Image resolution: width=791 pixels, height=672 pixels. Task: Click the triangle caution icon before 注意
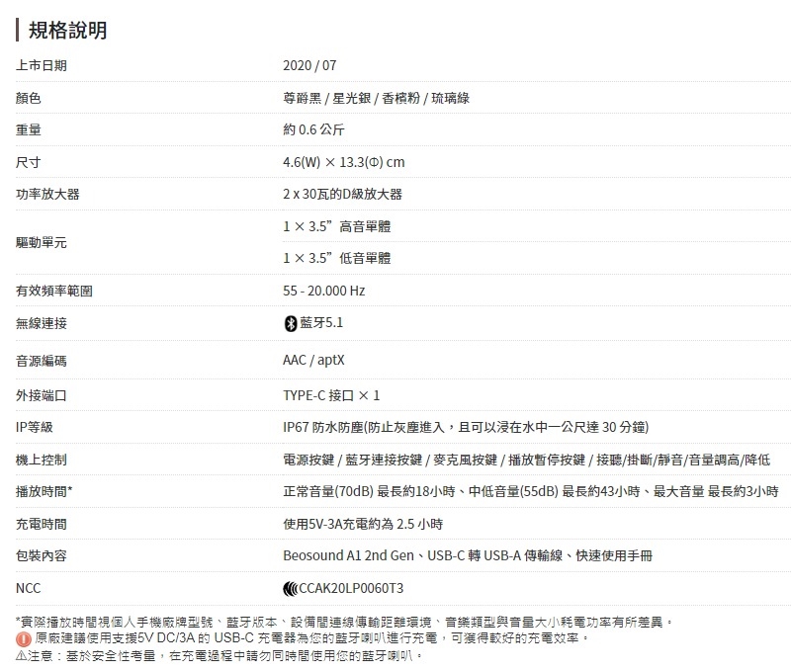[x=22, y=655]
